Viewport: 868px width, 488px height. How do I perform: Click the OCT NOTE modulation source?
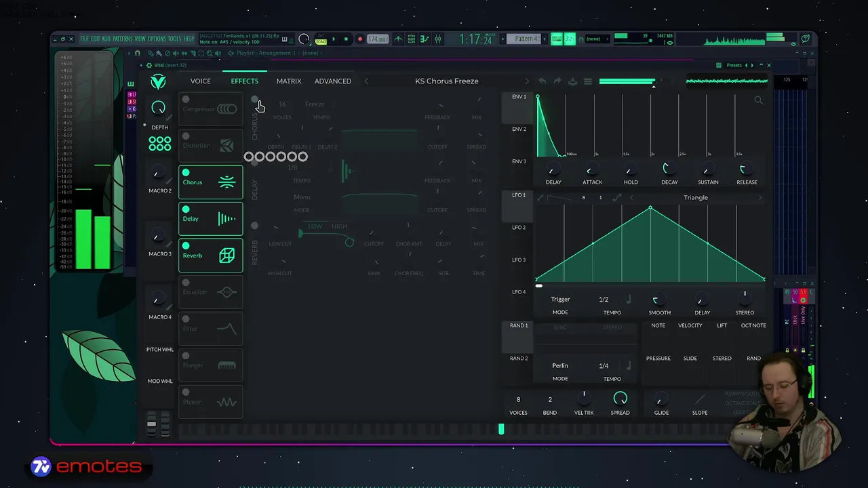(x=753, y=325)
